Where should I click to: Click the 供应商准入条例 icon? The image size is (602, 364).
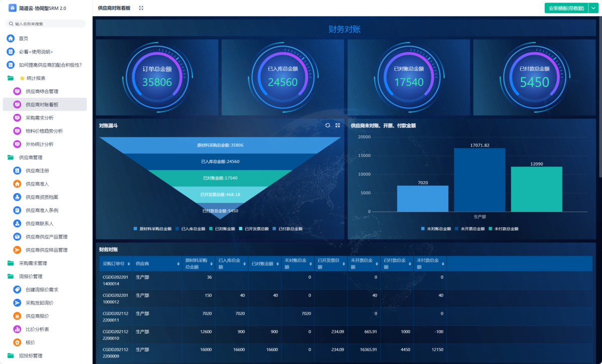tap(17, 210)
